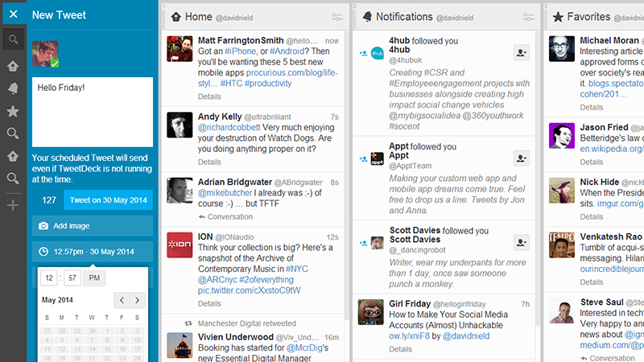Click the #productivity hashtag
This screenshot has height=362, width=644.
click(x=268, y=84)
